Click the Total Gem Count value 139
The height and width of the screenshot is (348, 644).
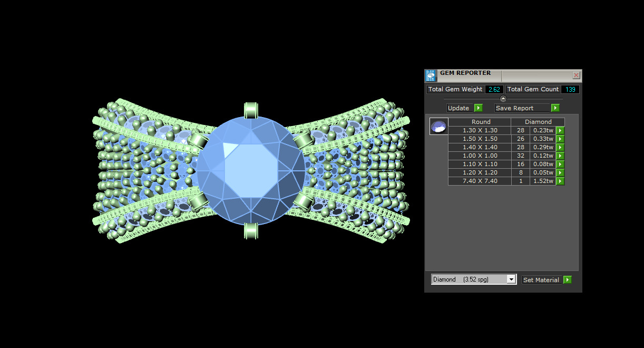(570, 90)
